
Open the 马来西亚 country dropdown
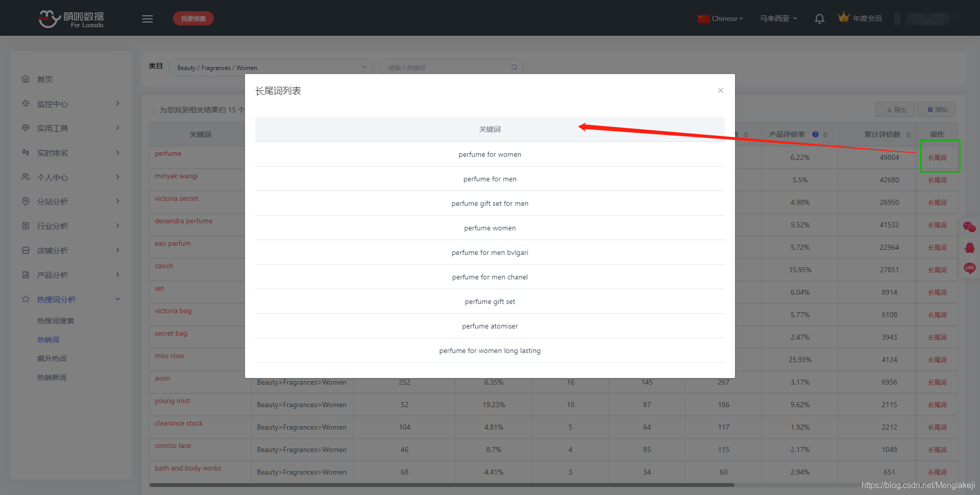(778, 18)
